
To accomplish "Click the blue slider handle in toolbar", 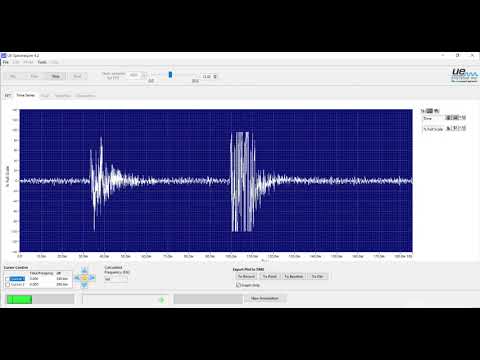I will 170,75.
